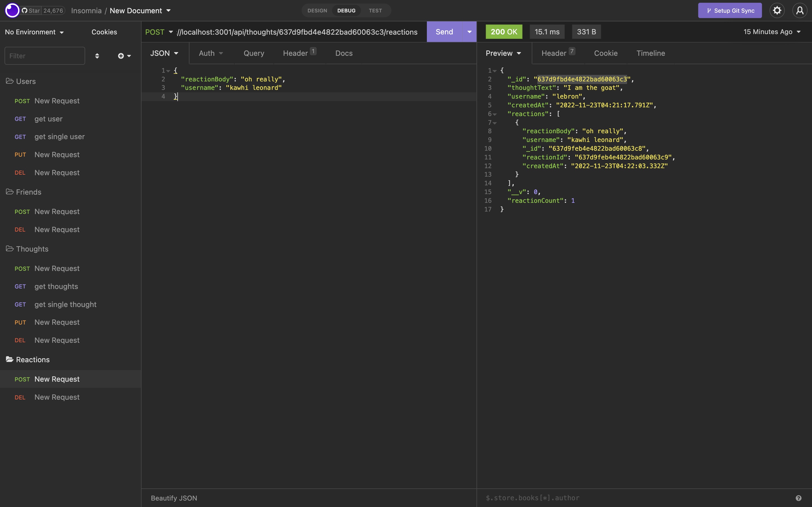Open the account profile icon

coord(800,10)
